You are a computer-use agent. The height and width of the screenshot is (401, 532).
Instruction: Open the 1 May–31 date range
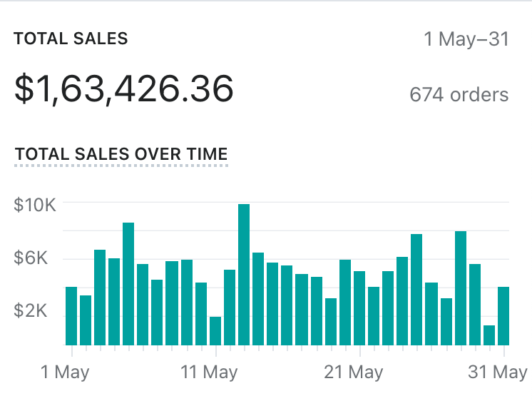click(466, 39)
